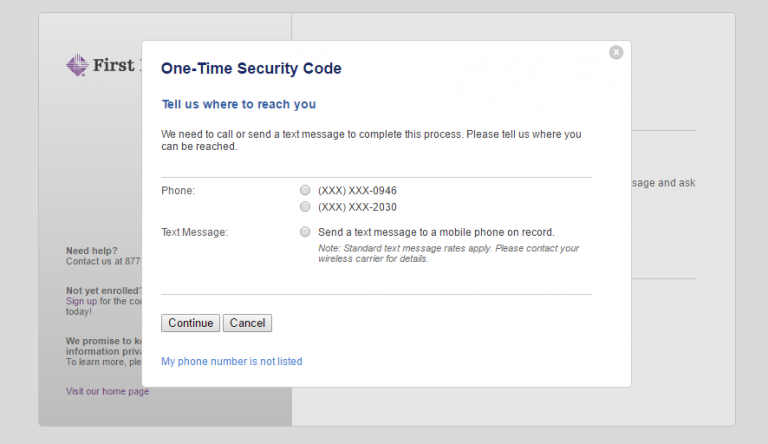Click the standard text message rates note
Image resolution: width=768 pixels, height=444 pixels.
[x=448, y=253]
